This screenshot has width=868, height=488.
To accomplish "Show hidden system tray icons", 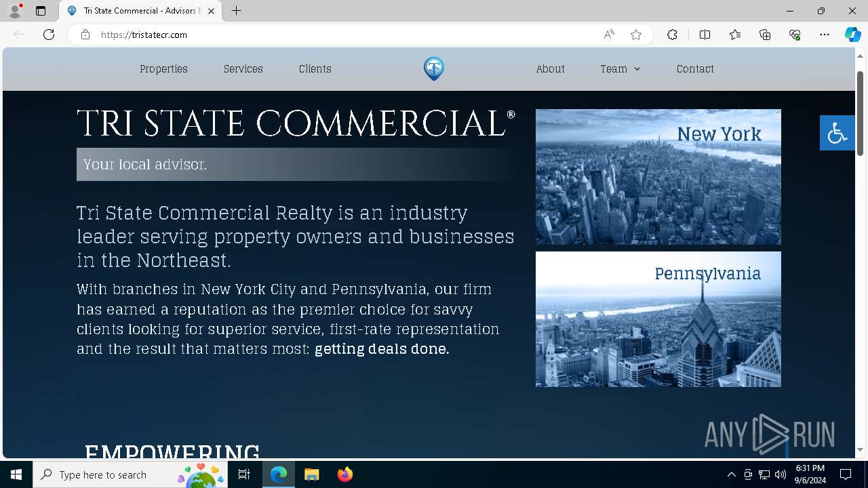I will click(732, 474).
